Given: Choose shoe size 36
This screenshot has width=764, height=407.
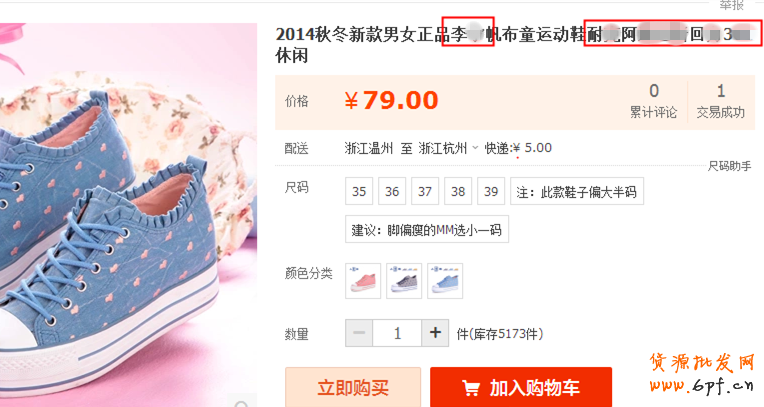Looking at the screenshot, I should 392,191.
